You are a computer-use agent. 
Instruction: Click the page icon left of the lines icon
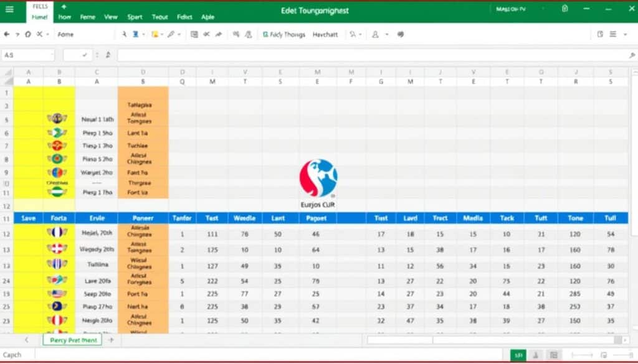pos(600,34)
